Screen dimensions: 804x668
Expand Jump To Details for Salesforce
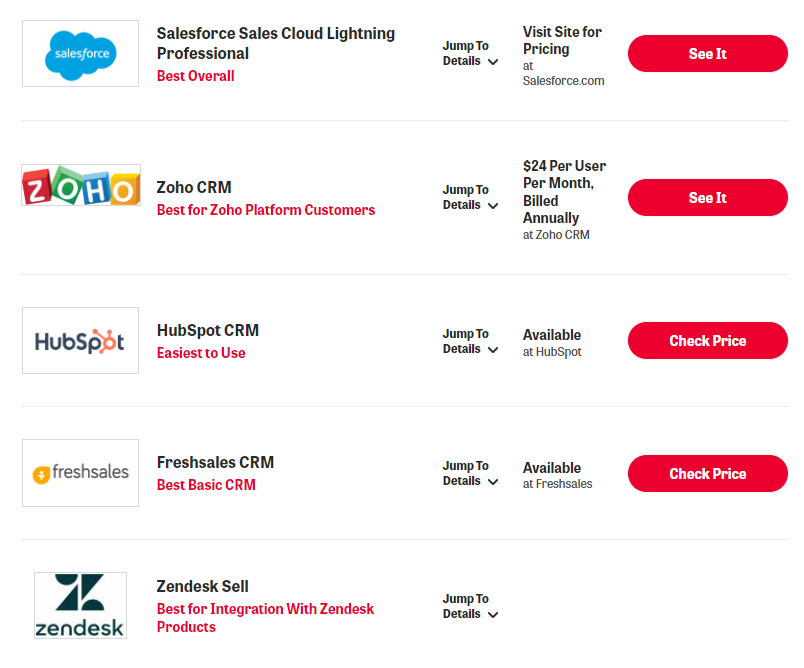(x=470, y=54)
